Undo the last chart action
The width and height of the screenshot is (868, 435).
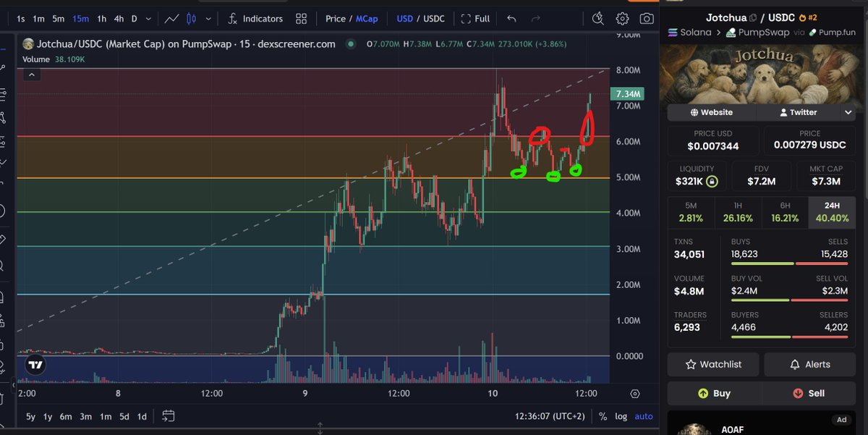tap(512, 19)
